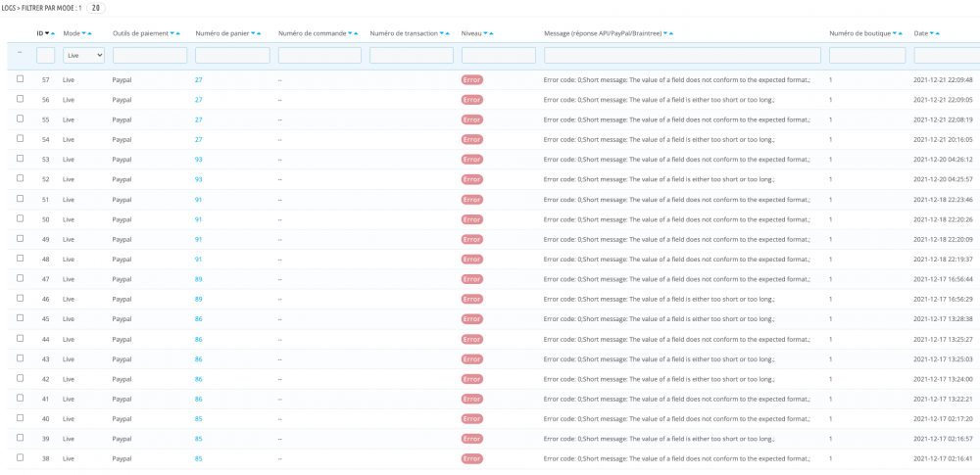This screenshot has width=980, height=475.
Task: Open cart 86 link in row ID 45
Action: tap(199, 319)
